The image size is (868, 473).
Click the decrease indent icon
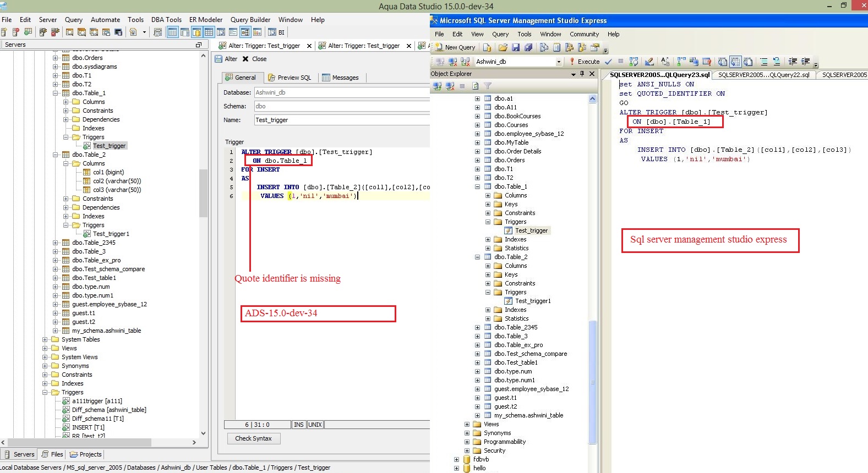793,62
